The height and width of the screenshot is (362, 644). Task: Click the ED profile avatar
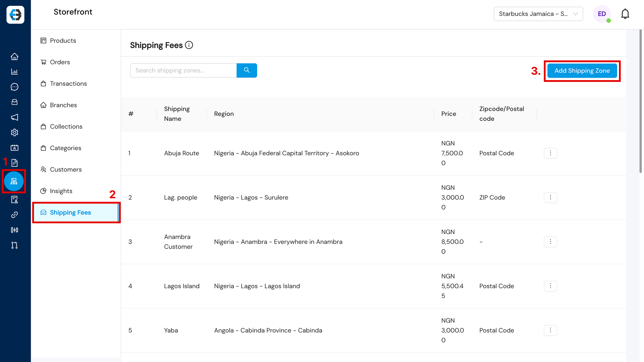coord(602,14)
